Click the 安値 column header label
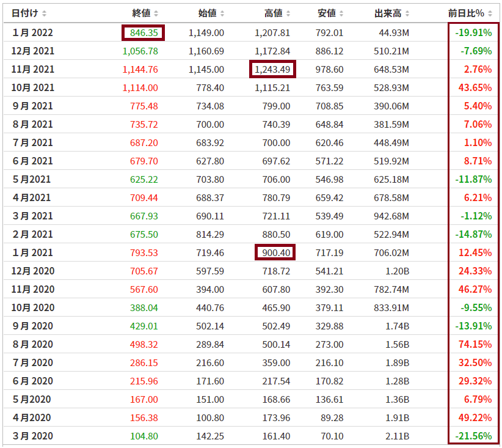This screenshot has width=502, height=448. coord(327,13)
